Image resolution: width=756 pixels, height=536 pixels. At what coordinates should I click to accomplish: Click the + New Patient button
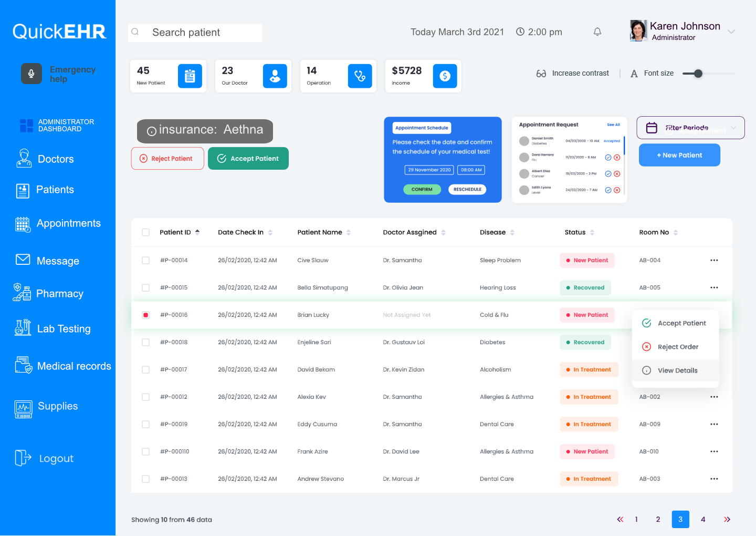pos(679,156)
